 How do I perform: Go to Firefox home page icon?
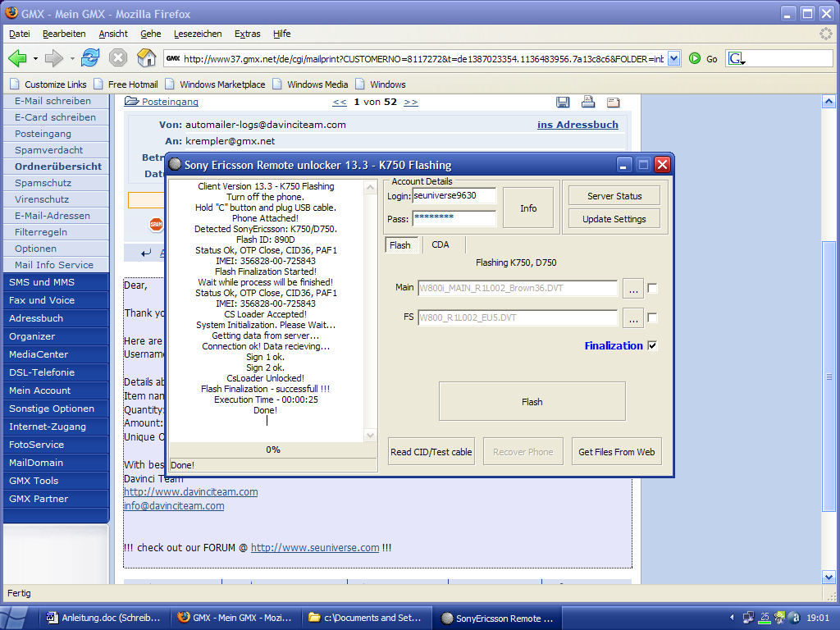146,57
